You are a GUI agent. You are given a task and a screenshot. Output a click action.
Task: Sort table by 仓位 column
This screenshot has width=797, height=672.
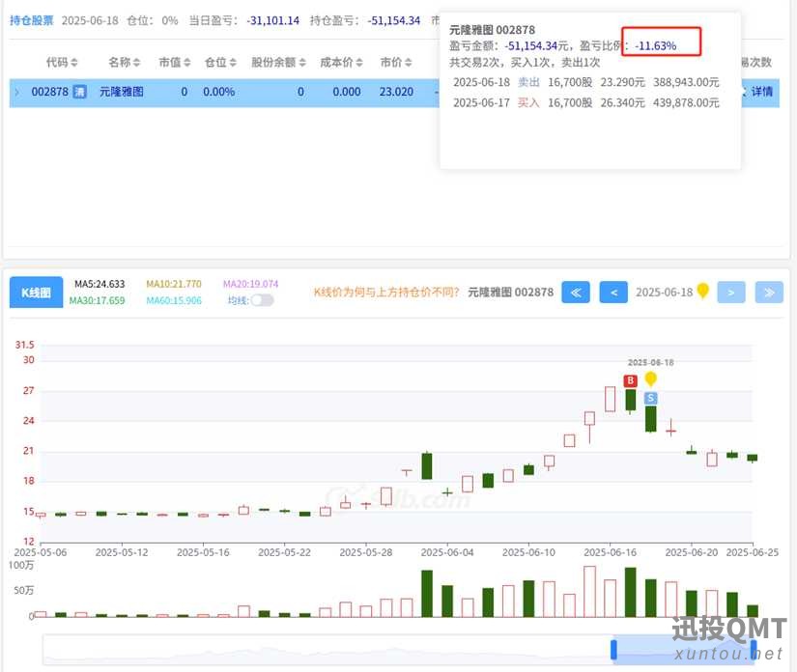click(220, 63)
